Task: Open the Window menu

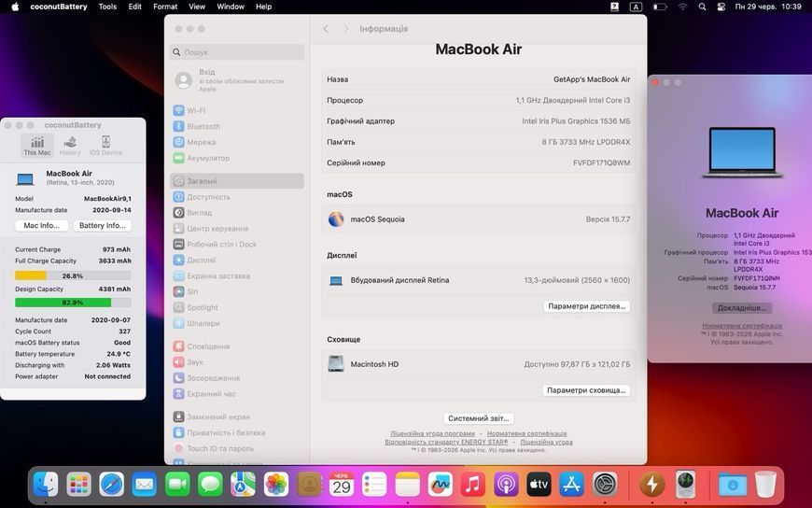Action: 231,7
